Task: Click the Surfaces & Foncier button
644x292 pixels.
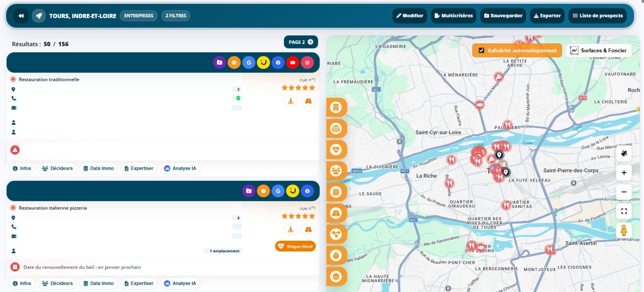Action: point(599,50)
